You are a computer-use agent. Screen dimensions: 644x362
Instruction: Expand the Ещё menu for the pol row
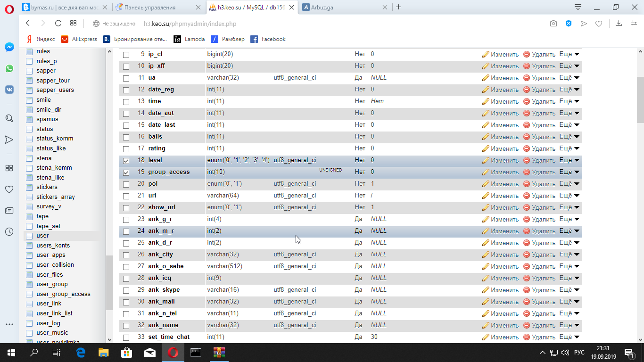569,184
